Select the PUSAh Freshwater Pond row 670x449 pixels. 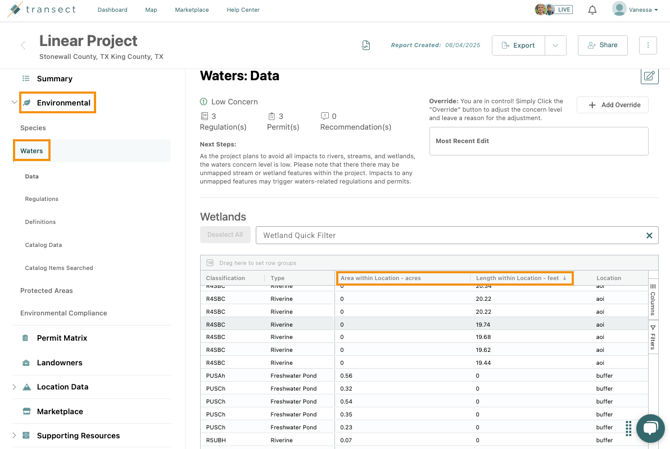(x=424, y=376)
